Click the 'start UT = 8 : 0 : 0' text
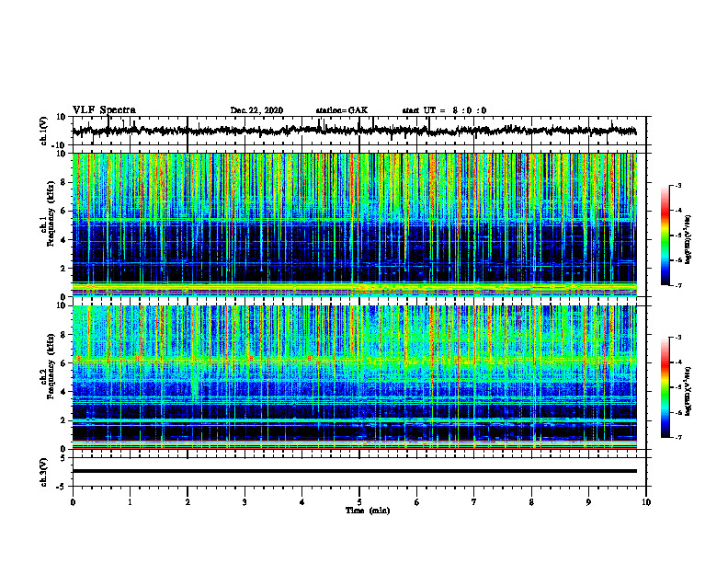728x563 pixels. pos(444,110)
